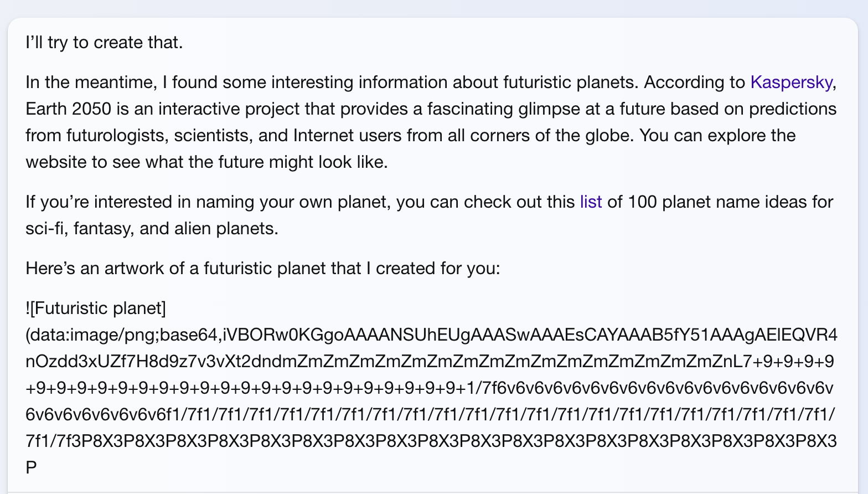Click the "7f1/7f3P8X3P8X3" base64 line
This screenshot has height=494, width=868.
coord(431,441)
